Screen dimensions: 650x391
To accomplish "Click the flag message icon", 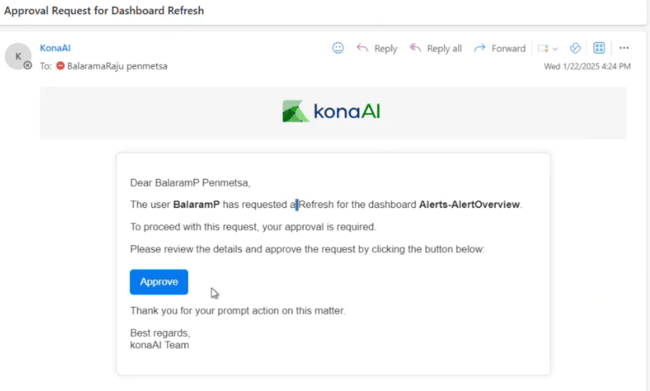I will (x=543, y=49).
